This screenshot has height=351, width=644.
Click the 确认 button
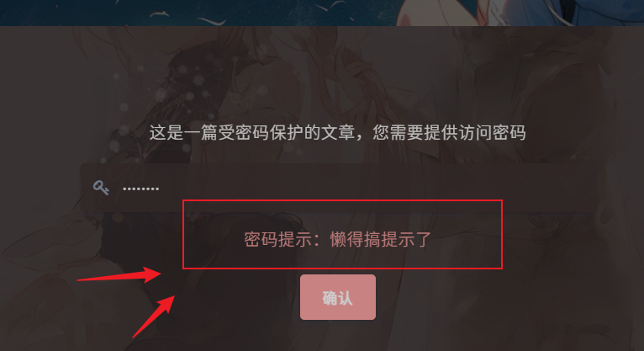point(338,297)
